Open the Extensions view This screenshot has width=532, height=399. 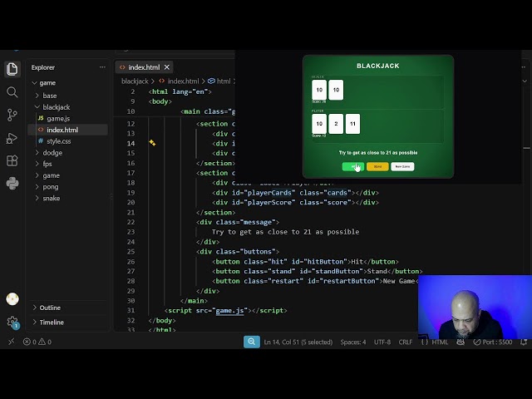click(12, 160)
